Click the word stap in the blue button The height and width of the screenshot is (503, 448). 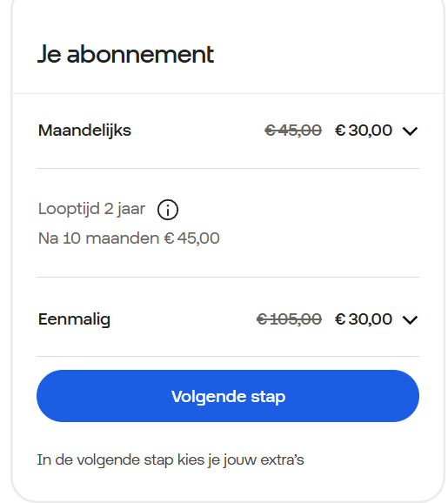tap(268, 397)
